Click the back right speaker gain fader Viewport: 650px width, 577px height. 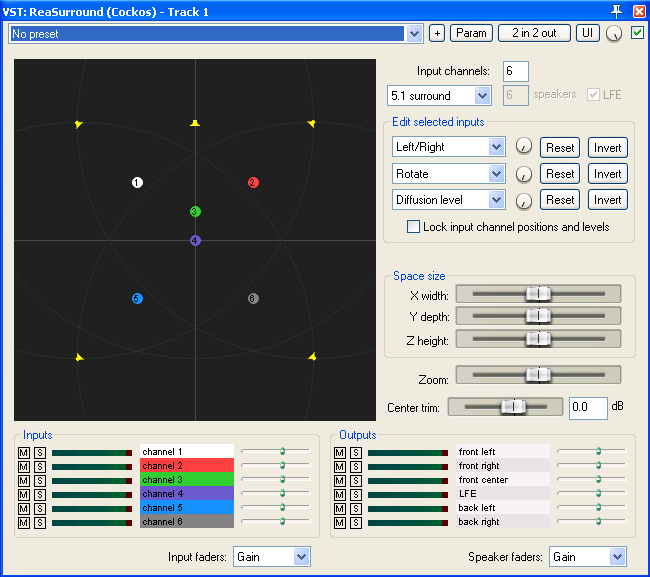click(598, 521)
